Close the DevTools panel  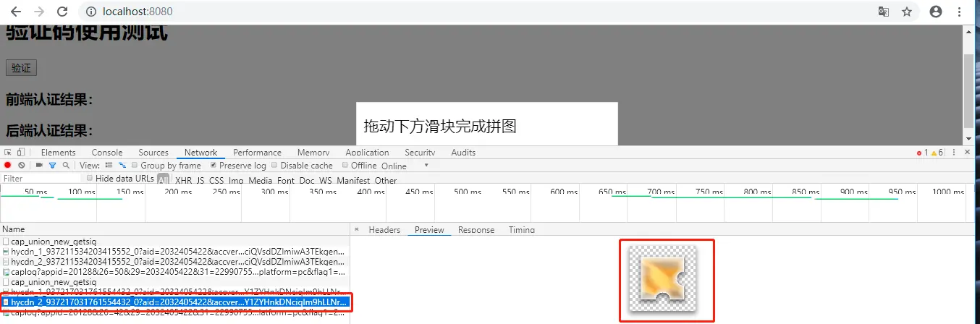point(968,153)
